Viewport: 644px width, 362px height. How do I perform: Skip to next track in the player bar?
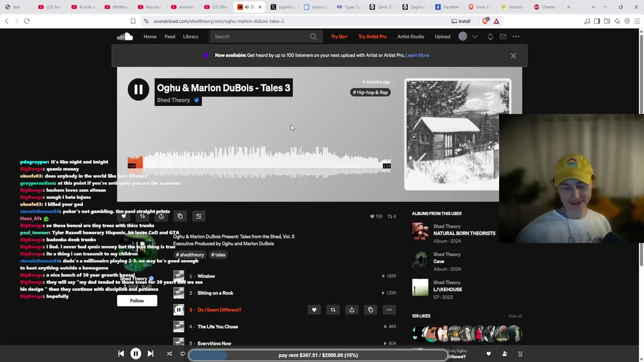(150, 354)
